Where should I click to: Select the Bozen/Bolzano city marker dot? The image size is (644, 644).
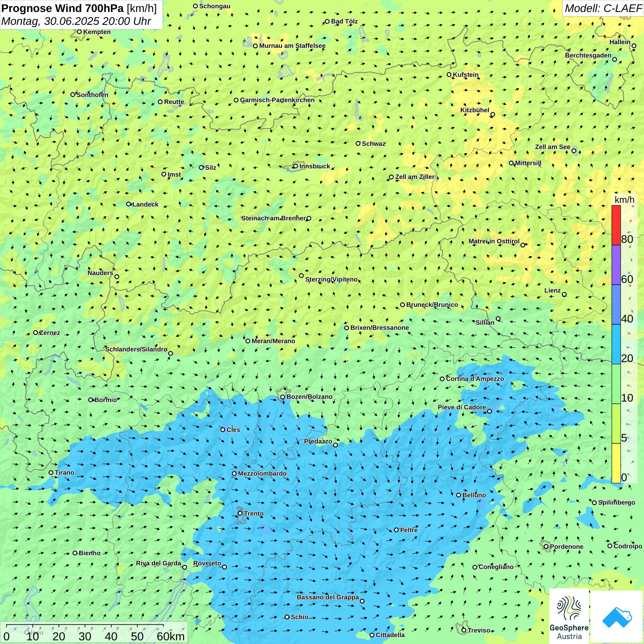point(282,397)
